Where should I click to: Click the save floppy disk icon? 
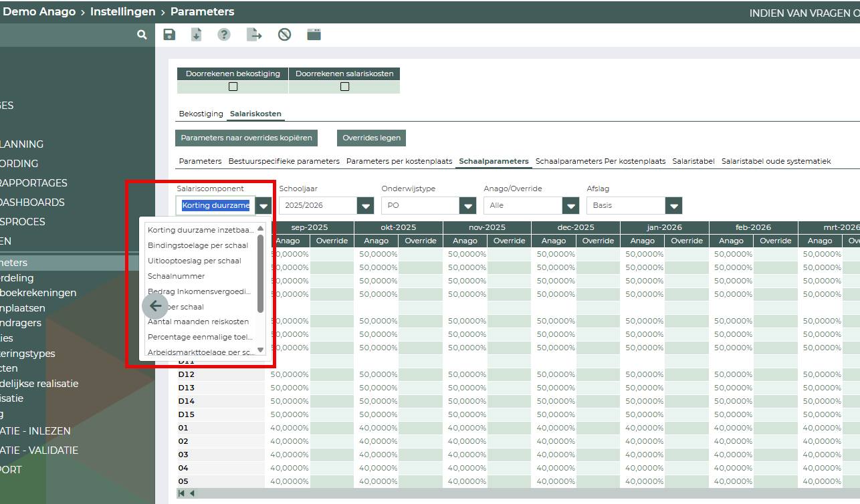point(169,35)
